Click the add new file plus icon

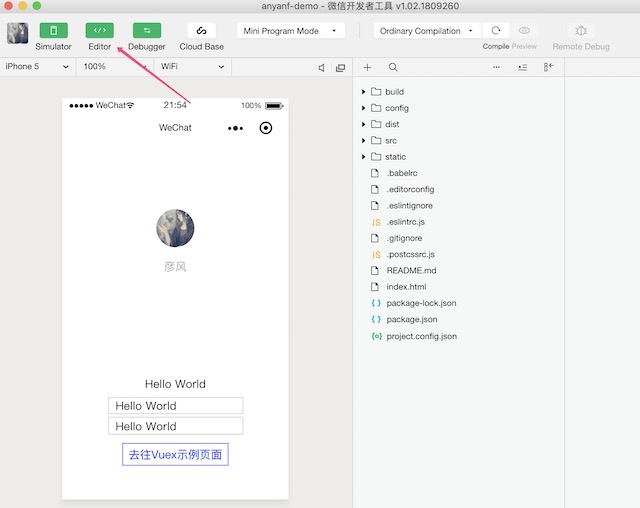coord(367,67)
